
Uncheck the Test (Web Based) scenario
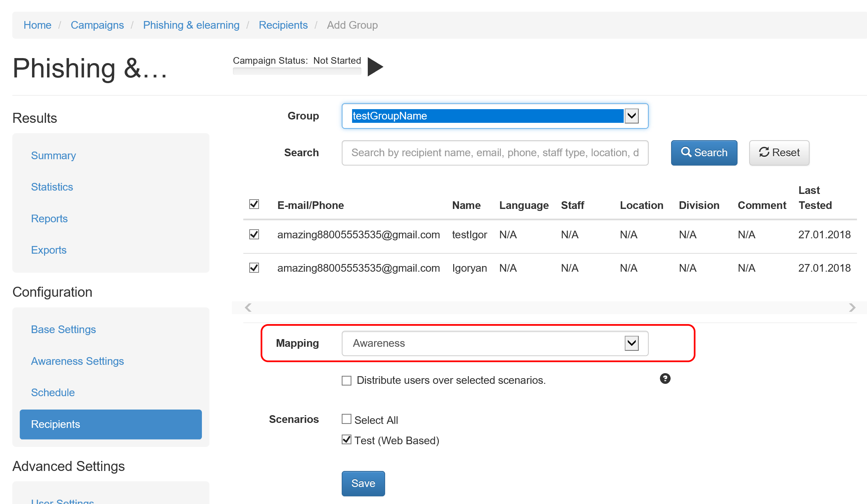(346, 440)
